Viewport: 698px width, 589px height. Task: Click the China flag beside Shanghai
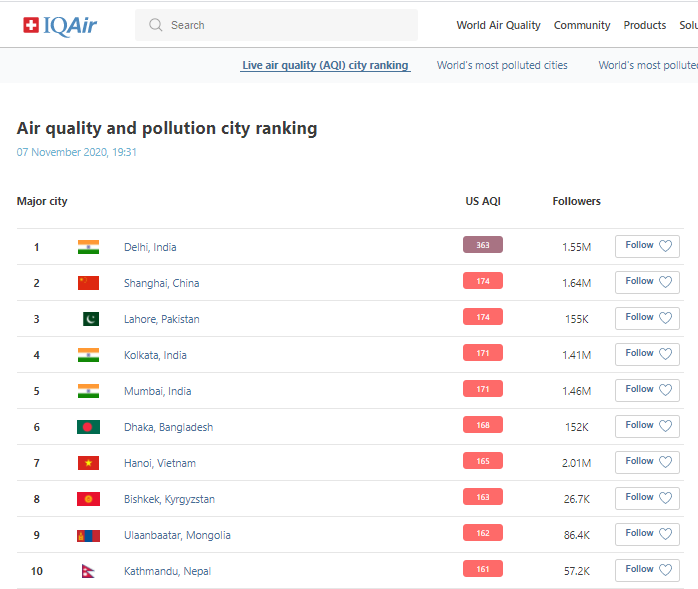tap(88, 283)
